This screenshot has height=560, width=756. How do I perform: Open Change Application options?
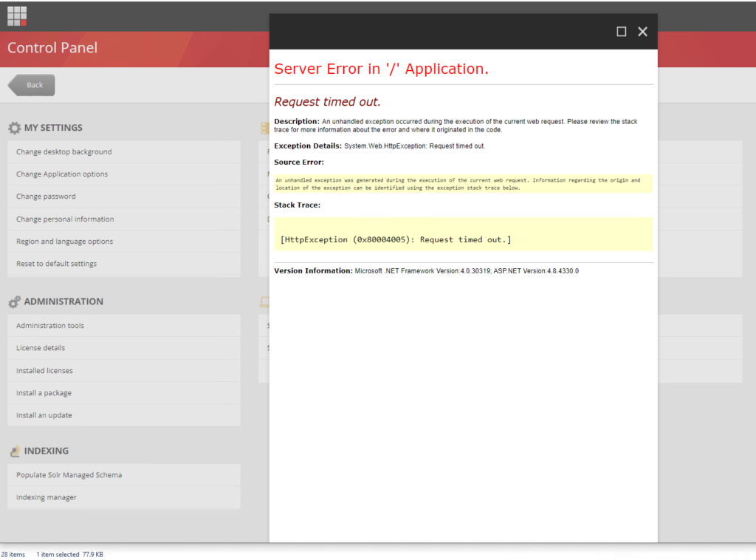click(124, 174)
